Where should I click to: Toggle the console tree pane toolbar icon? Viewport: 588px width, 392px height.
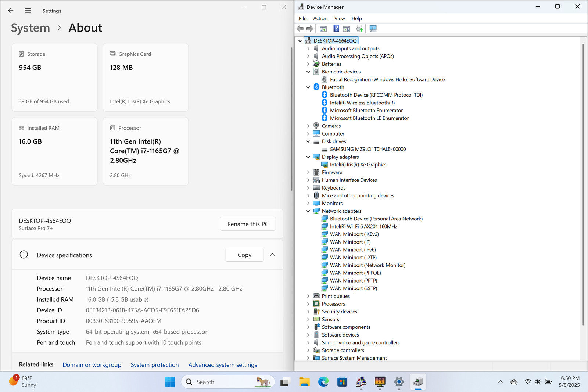pyautogui.click(x=323, y=29)
